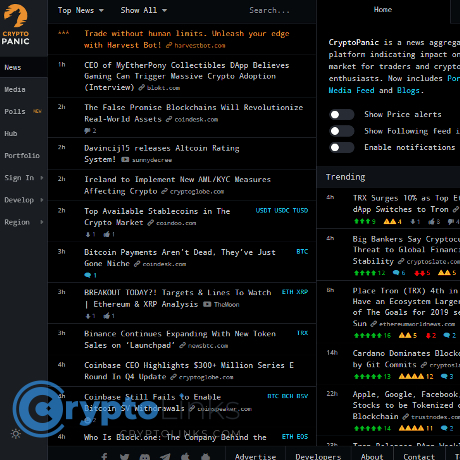Open the Discord icon in the footer
This screenshot has width=460, height=460.
[145, 456]
